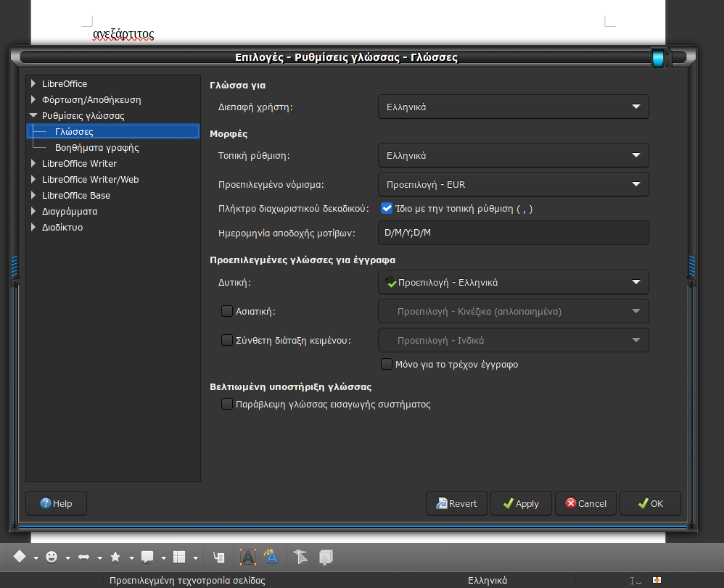Select the diamond basic shapes tool
The height and width of the screenshot is (588, 724).
tap(20, 557)
